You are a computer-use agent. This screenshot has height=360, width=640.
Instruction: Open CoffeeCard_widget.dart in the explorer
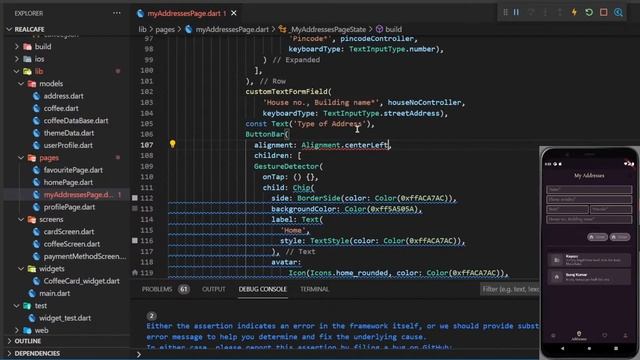click(81, 281)
